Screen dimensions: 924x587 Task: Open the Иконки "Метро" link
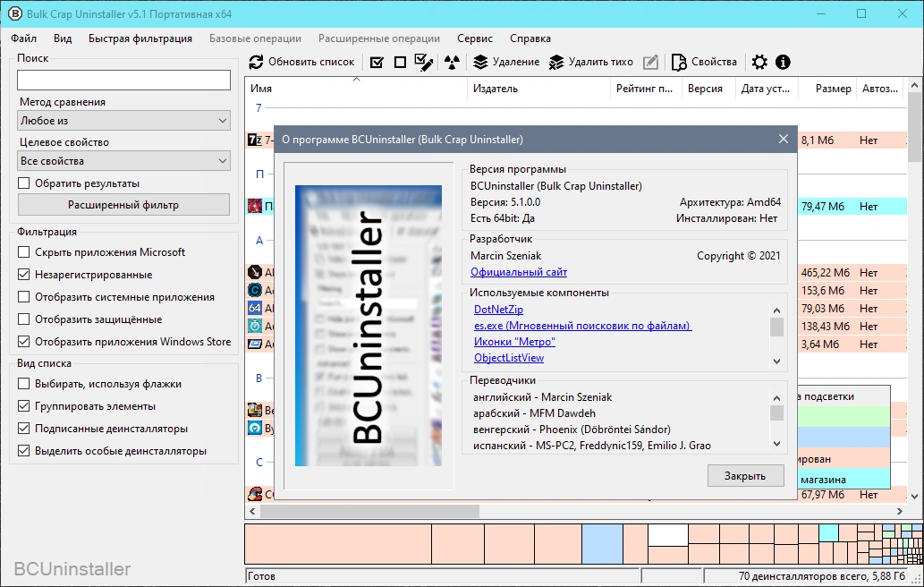(514, 342)
